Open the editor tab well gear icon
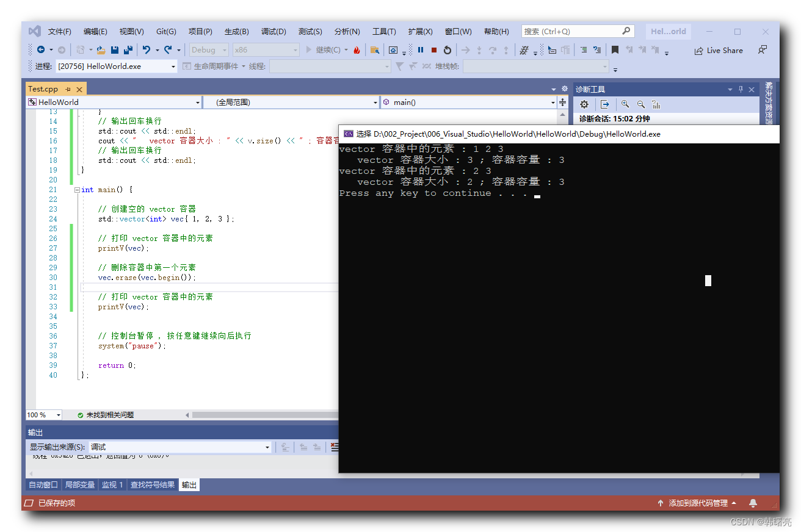 [x=565, y=89]
